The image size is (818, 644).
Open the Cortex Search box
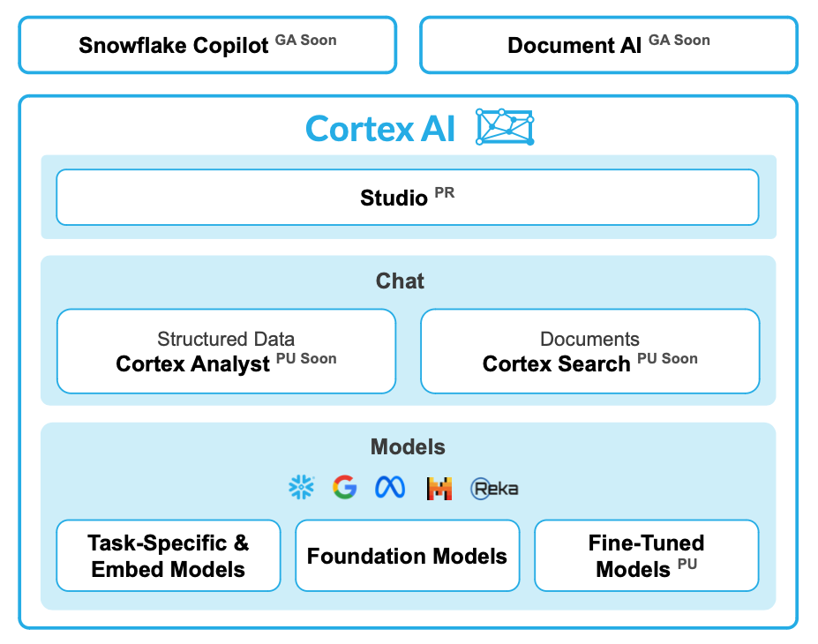590,351
